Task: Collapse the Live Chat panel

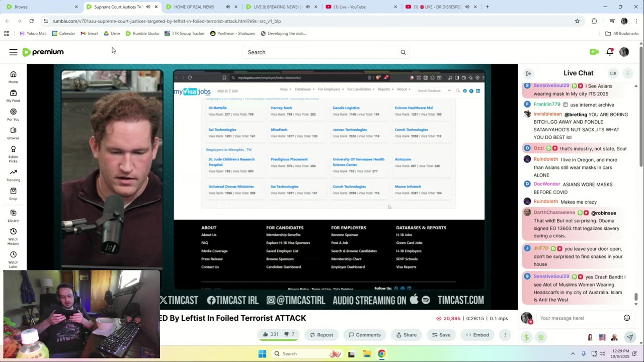Action: (x=528, y=73)
